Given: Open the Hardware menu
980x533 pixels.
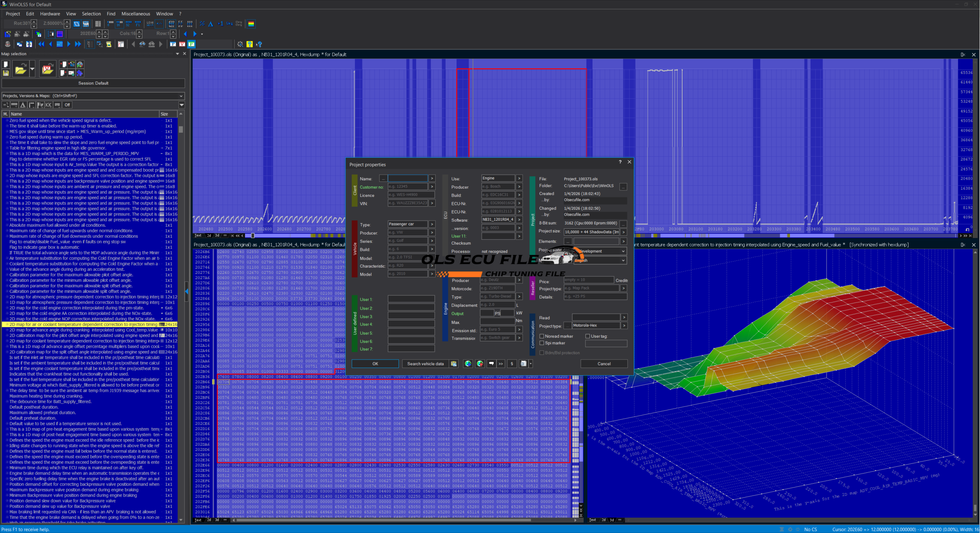Looking at the screenshot, I should click(x=50, y=14).
